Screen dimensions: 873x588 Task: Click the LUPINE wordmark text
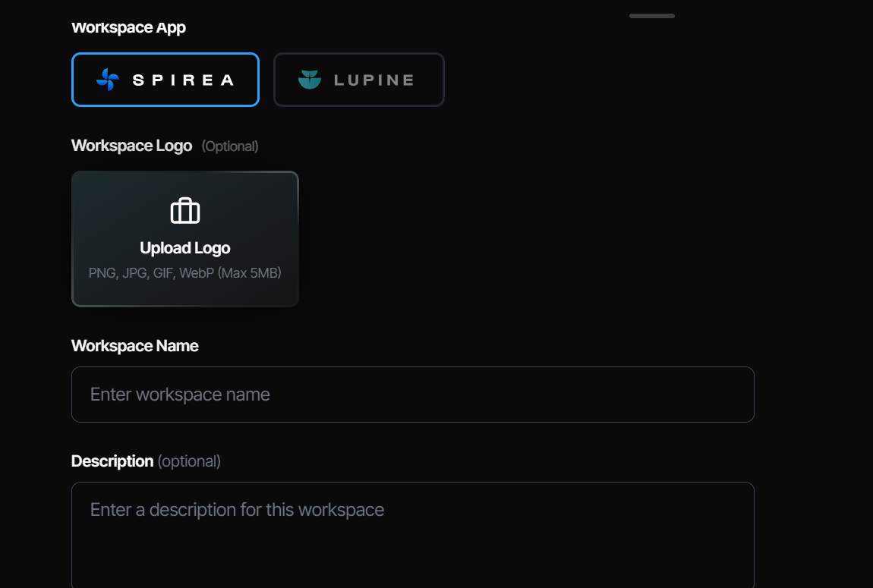[374, 80]
